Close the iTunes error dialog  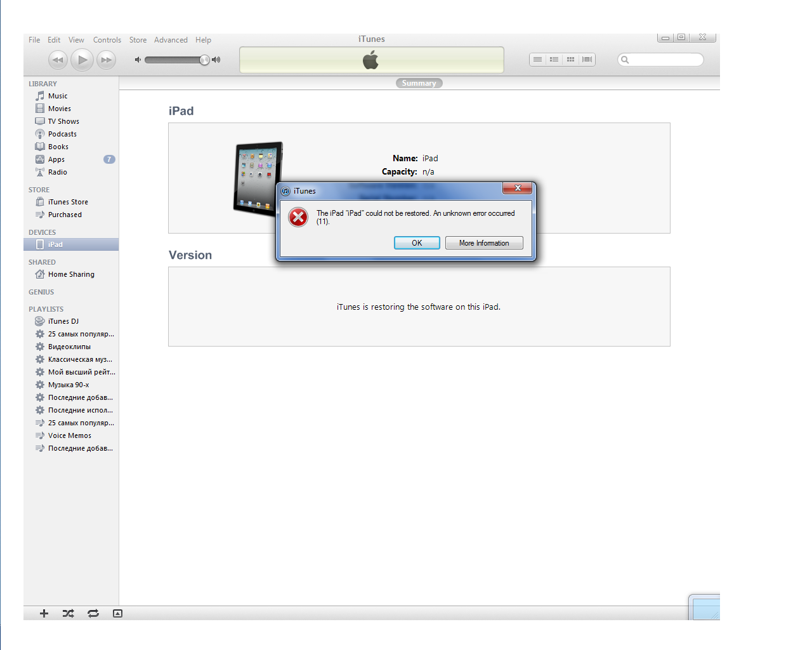[518, 188]
